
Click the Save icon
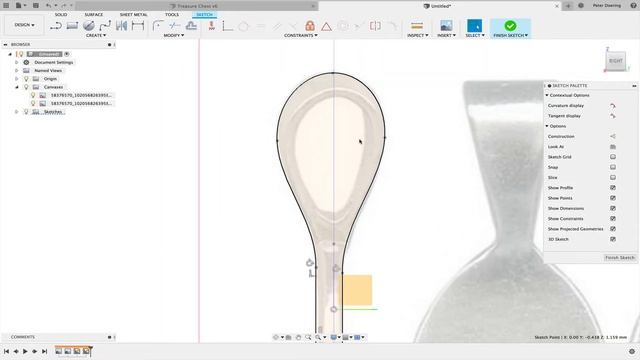pyautogui.click(x=36, y=6)
